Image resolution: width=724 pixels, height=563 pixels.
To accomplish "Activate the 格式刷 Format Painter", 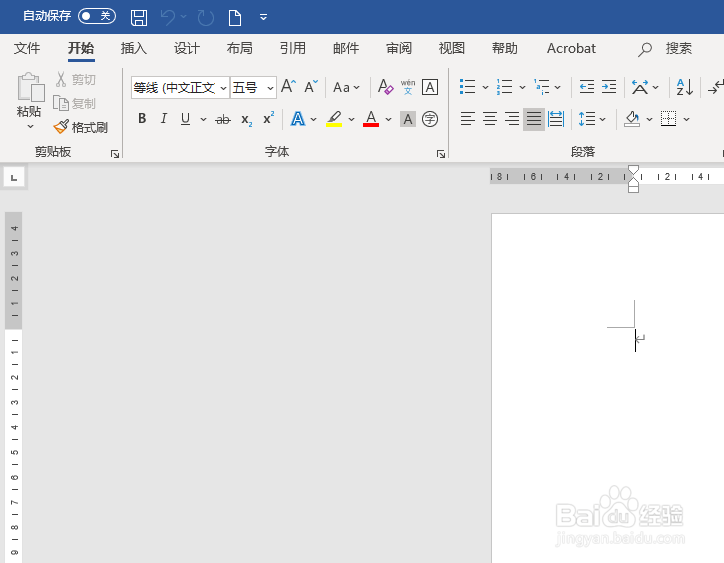I will [x=80, y=127].
